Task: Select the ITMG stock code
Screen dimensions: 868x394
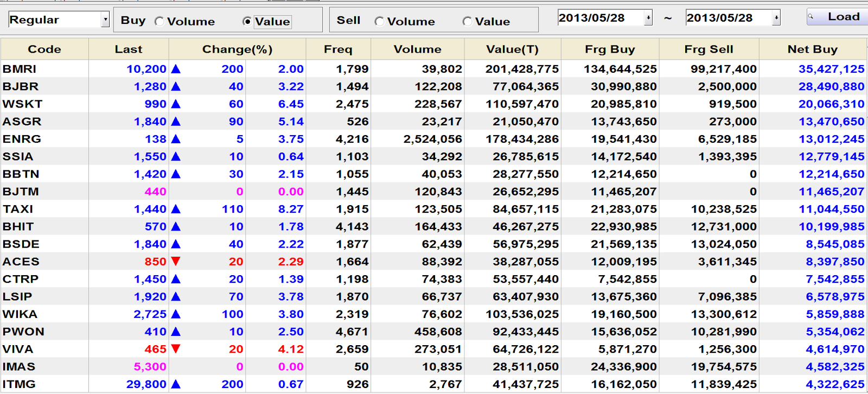Action: (x=19, y=384)
